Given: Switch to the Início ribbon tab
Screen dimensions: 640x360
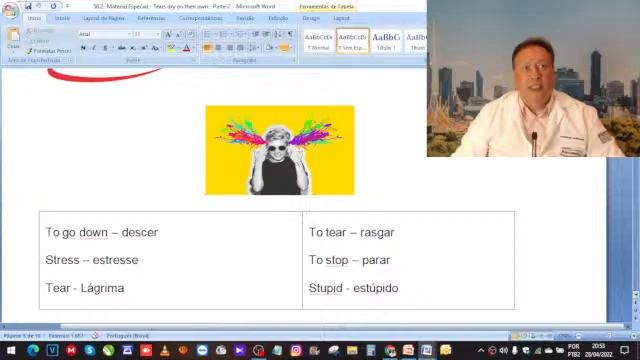Looking at the screenshot, I should click(x=34, y=18).
